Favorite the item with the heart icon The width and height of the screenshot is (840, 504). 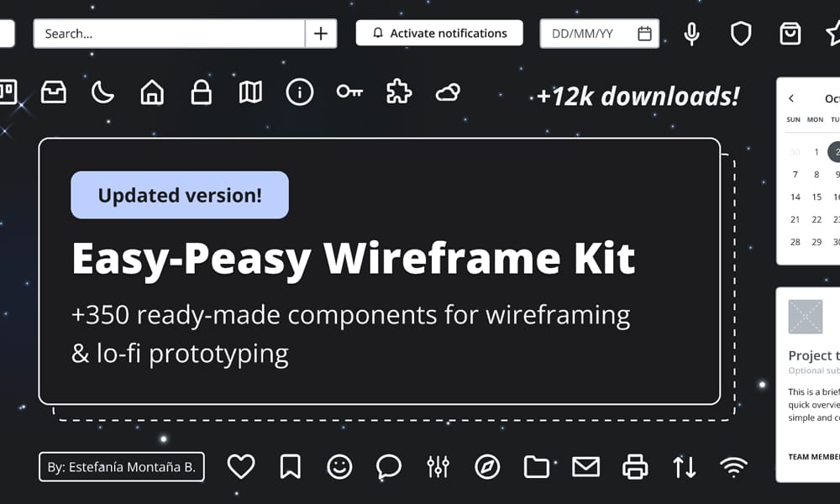click(241, 465)
